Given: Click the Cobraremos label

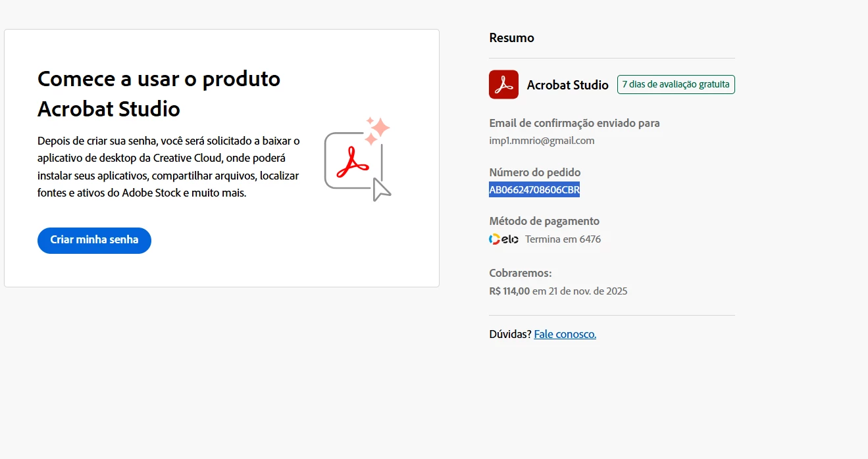Looking at the screenshot, I should (521, 274).
